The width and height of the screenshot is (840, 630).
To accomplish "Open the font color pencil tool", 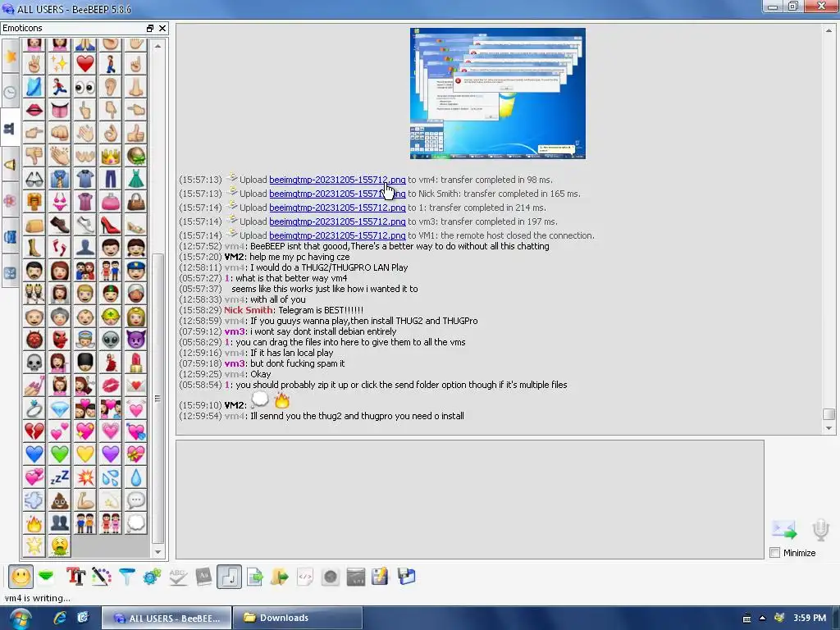I will pos(101,577).
